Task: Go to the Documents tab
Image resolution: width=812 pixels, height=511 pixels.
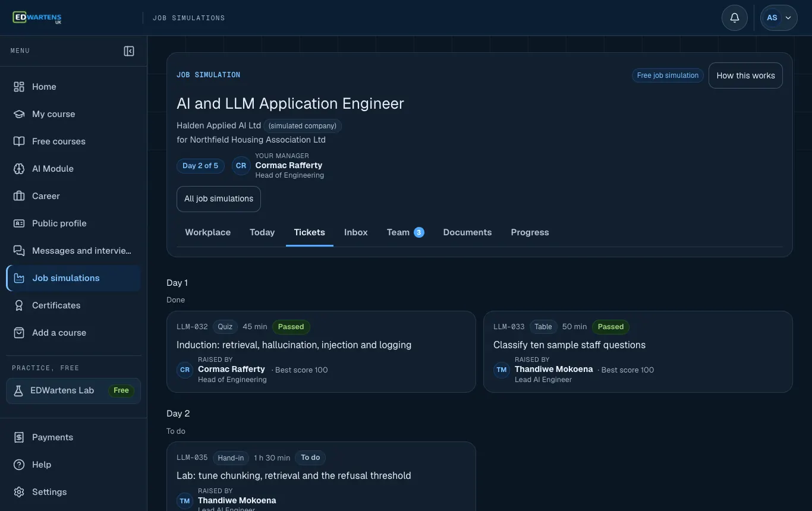Action: [467, 232]
